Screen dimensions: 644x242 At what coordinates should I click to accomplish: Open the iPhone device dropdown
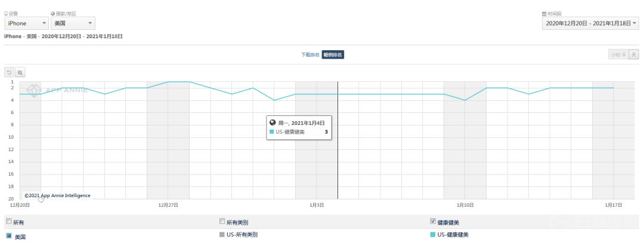click(27, 23)
